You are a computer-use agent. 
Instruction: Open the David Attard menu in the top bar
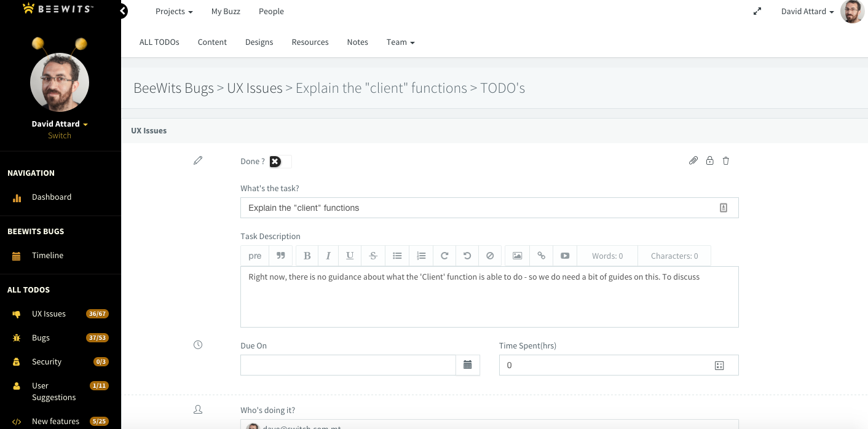(807, 11)
